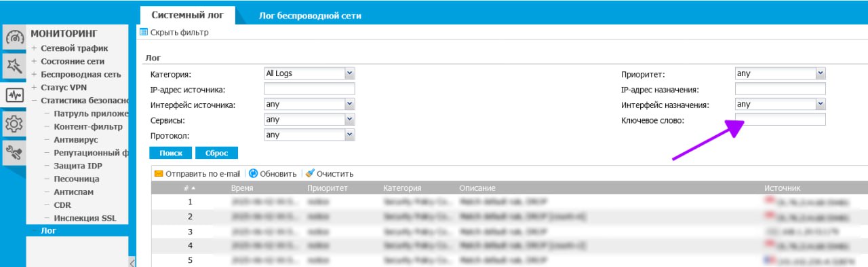Screen dimensions: 868x267
Task: Click Очистить to clear the log
Action: (x=335, y=174)
